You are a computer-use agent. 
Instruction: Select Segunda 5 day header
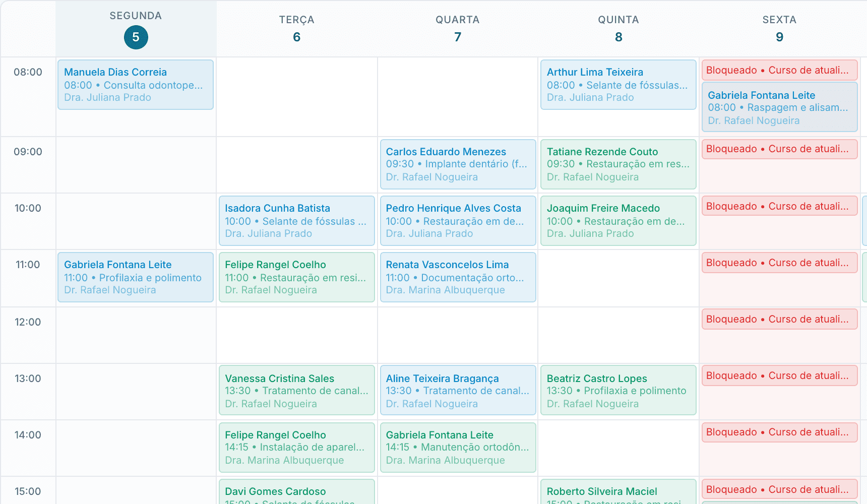click(136, 29)
